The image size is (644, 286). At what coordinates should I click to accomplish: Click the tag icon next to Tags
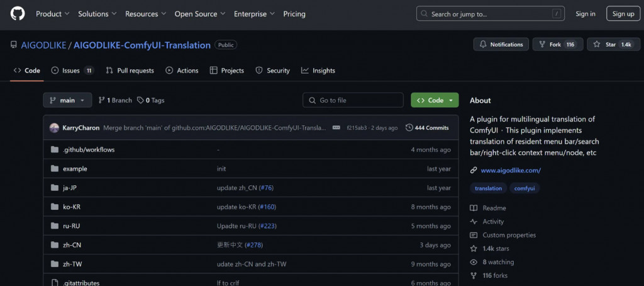coord(140,100)
